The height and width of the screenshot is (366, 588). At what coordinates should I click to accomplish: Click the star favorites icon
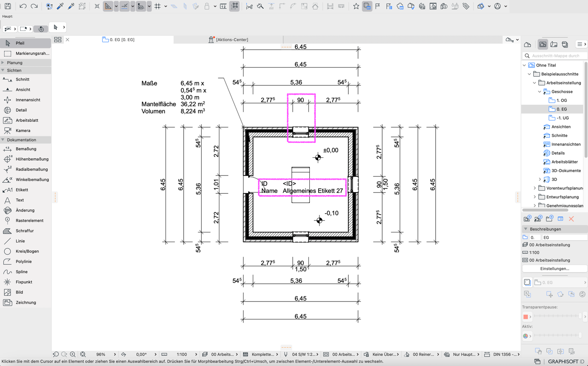click(x=356, y=6)
